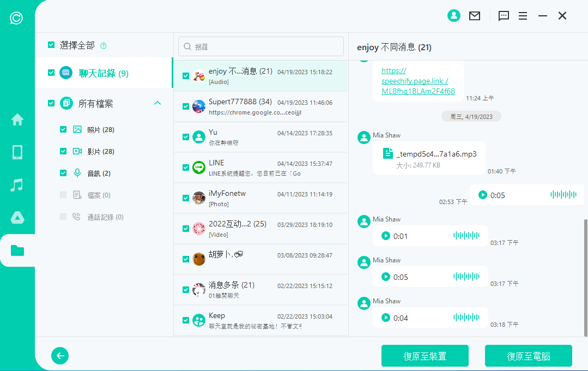Open the music transfer section in sidebar
The width and height of the screenshot is (588, 371).
(17, 185)
